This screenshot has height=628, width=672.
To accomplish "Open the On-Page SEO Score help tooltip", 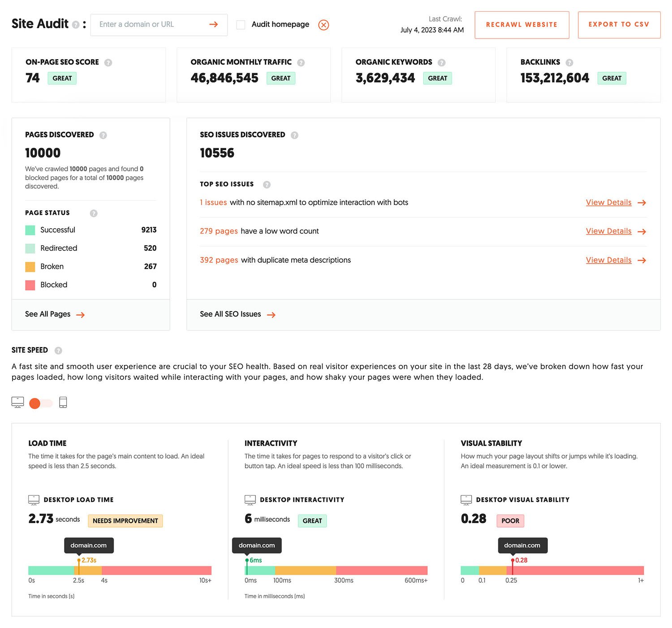I will coord(108,63).
